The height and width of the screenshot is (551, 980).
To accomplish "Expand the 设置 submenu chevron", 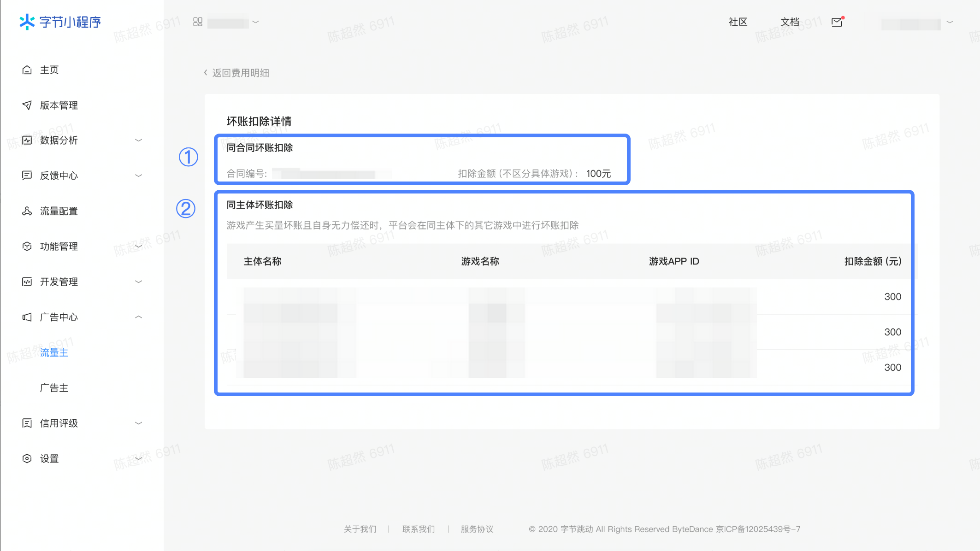I will click(138, 458).
